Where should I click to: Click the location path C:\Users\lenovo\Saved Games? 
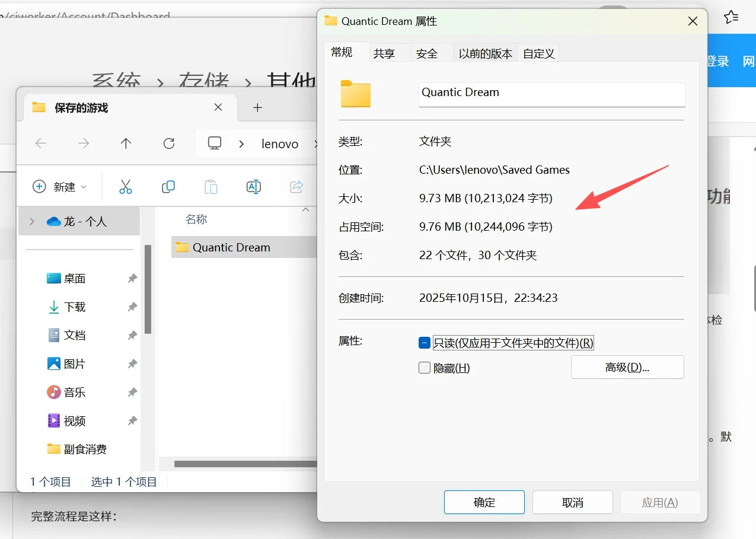pyautogui.click(x=495, y=170)
